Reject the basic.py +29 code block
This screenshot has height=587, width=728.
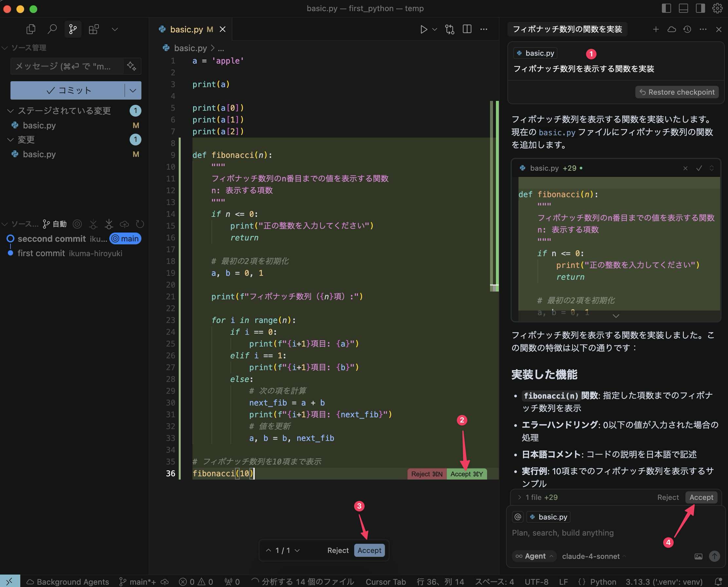click(x=685, y=168)
